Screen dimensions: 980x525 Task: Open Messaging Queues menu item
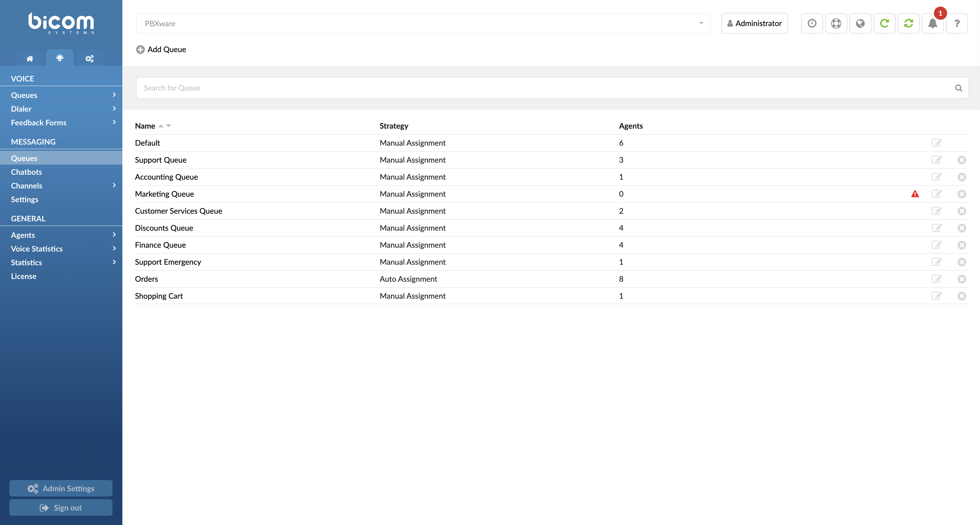click(x=61, y=158)
